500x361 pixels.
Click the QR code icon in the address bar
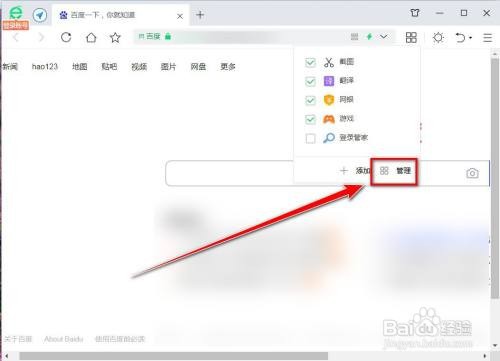pos(354,37)
